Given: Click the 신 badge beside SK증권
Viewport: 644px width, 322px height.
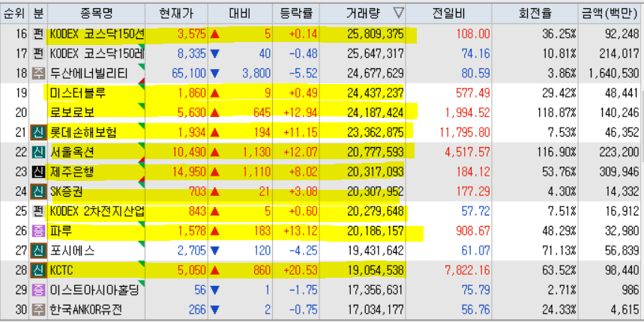Looking at the screenshot, I should point(38,191).
